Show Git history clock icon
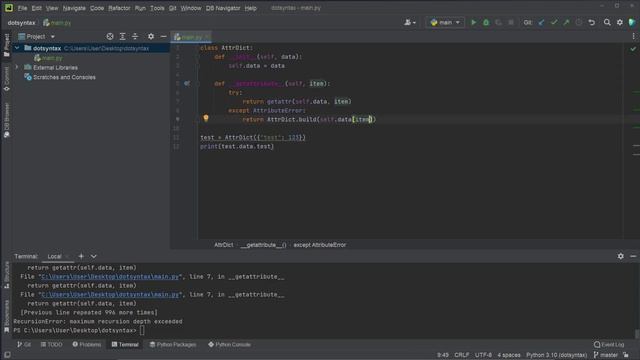This screenshot has width=640, height=360. pyautogui.click(x=579, y=22)
